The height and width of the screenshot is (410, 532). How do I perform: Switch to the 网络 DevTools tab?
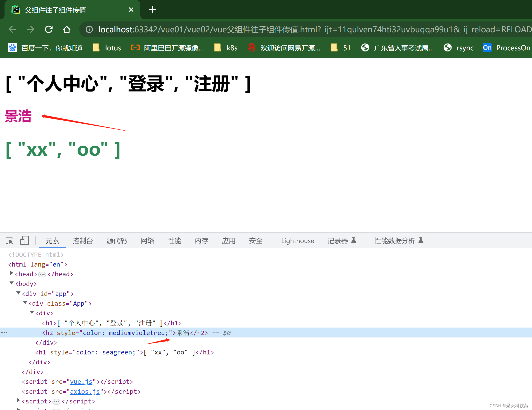pyautogui.click(x=147, y=241)
